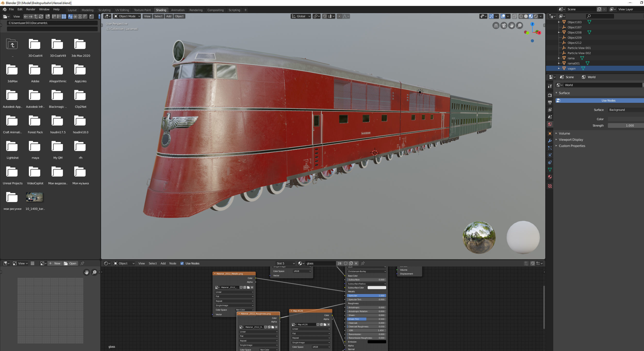Image resolution: width=644 pixels, height=351 pixels.
Task: Enable fake user shield for glass material
Action: click(346, 263)
